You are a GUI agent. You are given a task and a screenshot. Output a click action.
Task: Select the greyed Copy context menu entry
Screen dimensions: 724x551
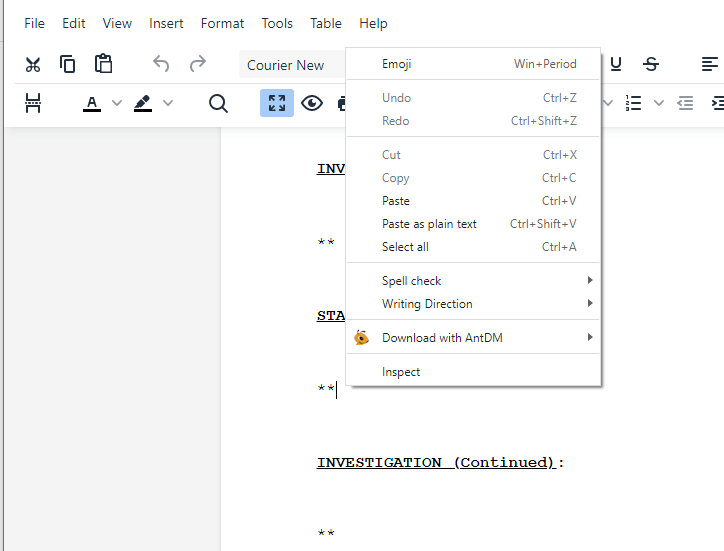pyautogui.click(x=473, y=178)
